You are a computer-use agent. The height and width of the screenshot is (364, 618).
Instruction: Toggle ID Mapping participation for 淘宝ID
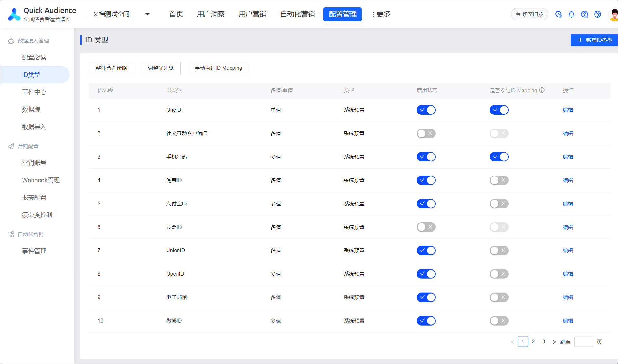tap(499, 180)
